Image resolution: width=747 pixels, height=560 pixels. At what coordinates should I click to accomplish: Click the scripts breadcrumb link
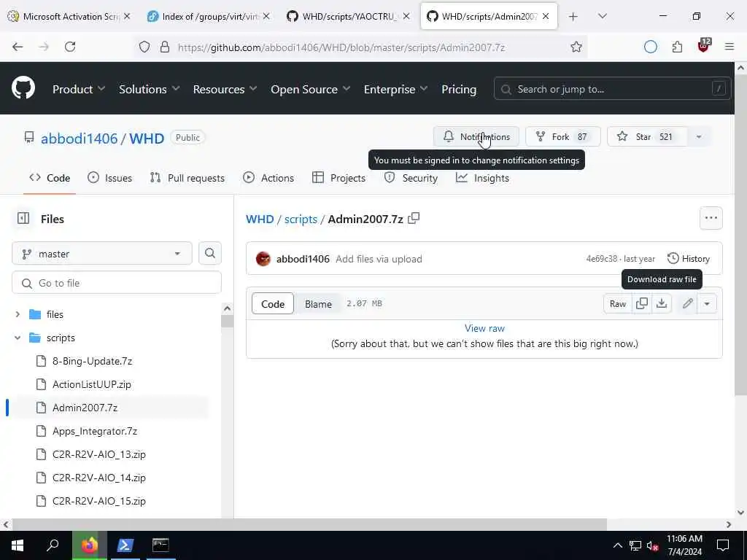coord(301,219)
